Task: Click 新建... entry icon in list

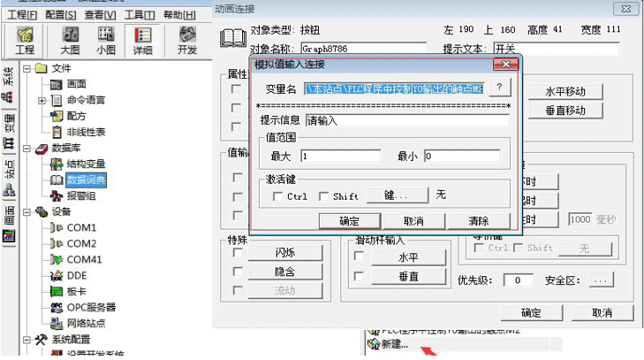Action: [374, 344]
